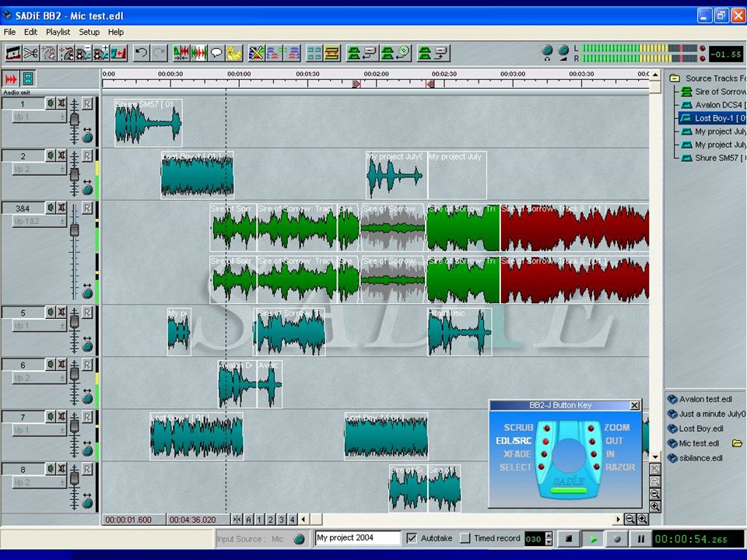
Task: Click the yellow duck icon
Action: 234,53
